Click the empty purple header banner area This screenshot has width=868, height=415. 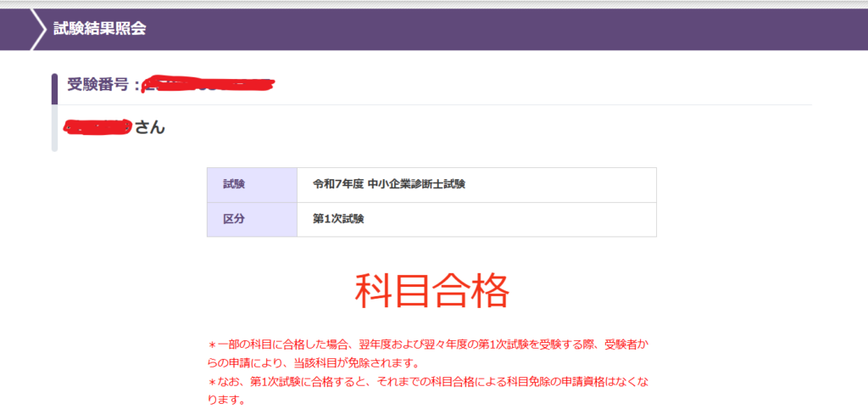pos(509,29)
